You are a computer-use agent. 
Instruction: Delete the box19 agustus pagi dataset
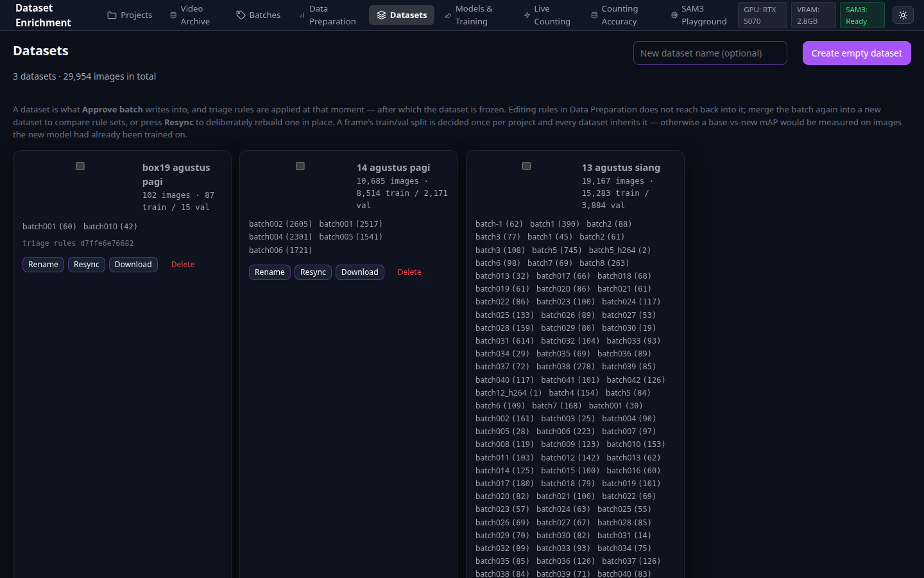(183, 265)
